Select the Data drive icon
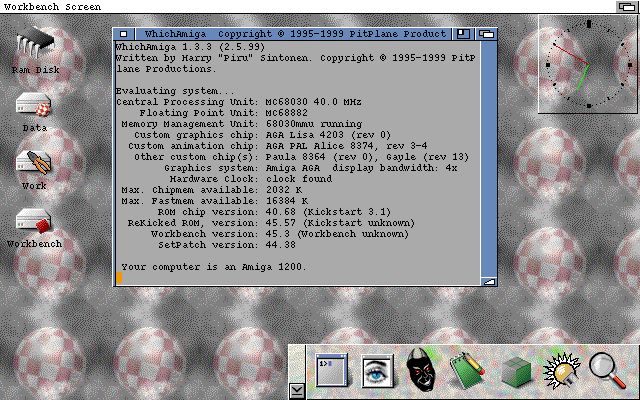 point(34,104)
